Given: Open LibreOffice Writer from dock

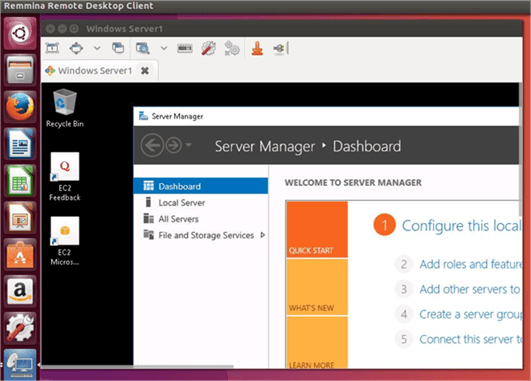Looking at the screenshot, I should pyautogui.click(x=20, y=144).
